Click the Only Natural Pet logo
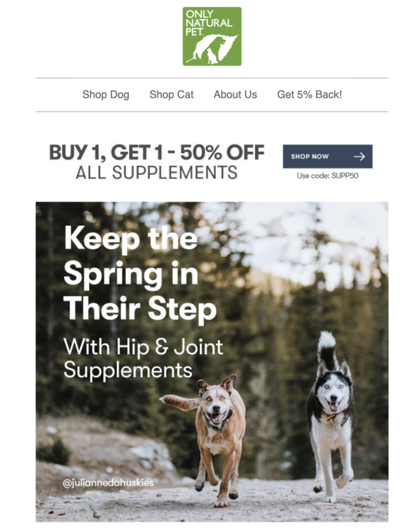 tap(212, 36)
